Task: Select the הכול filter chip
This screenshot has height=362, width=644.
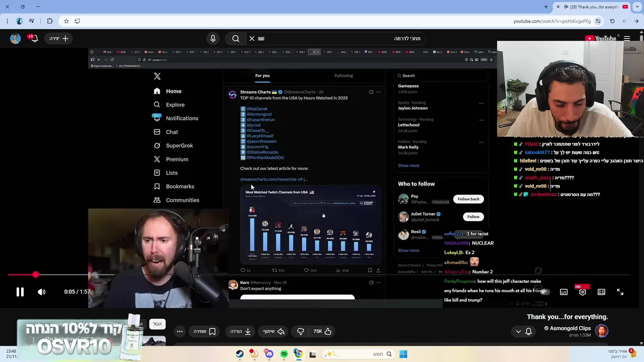Action: 157,324
